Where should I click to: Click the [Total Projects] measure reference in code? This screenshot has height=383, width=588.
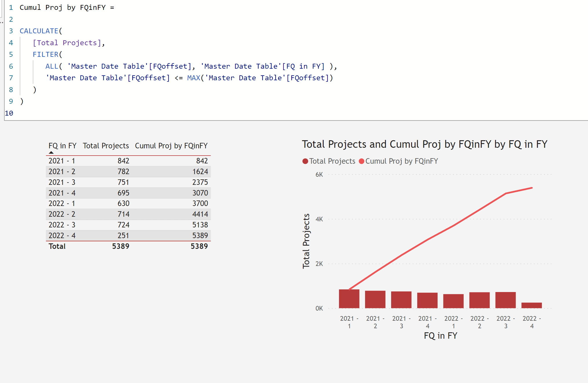click(x=67, y=43)
